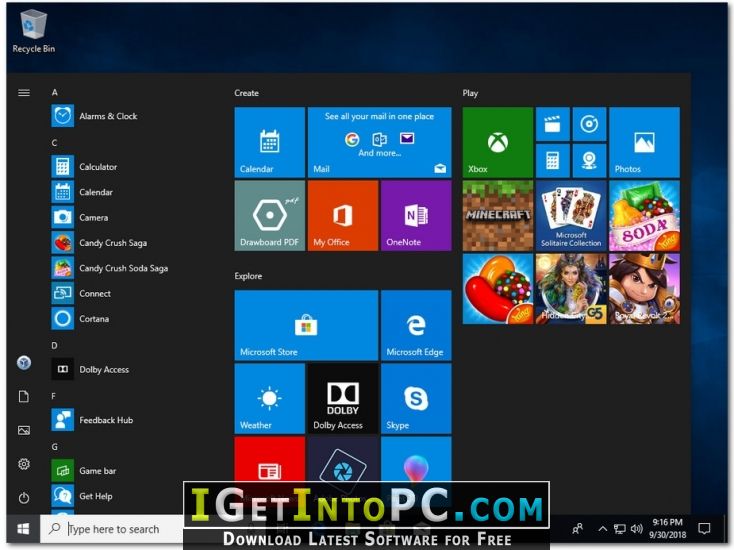The image size is (734, 550).
Task: Jump to letter A in app list
Action: point(54,92)
